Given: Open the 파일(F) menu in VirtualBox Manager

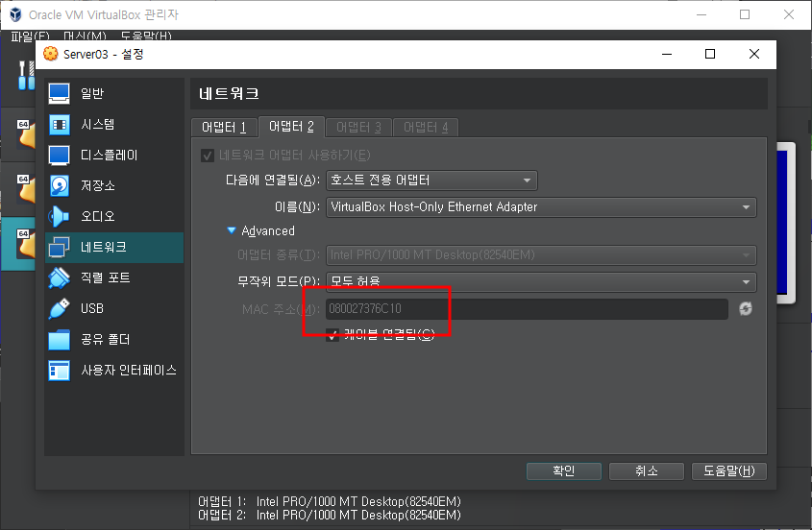Looking at the screenshot, I should (30, 36).
